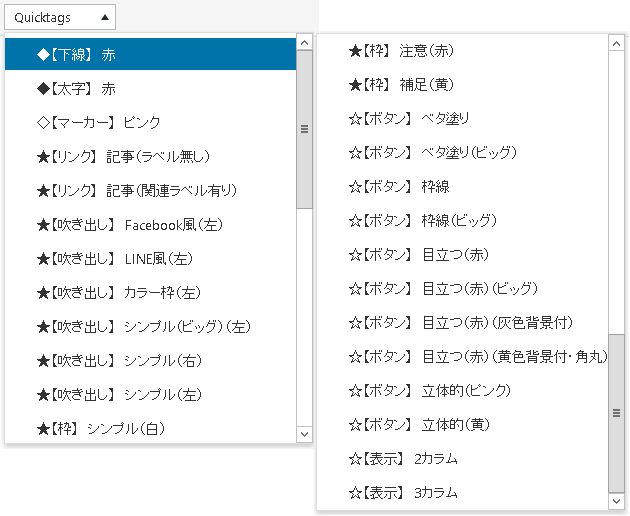Select ★【吹き出し】LINE風(左)
630x516 pixels.
151,258
